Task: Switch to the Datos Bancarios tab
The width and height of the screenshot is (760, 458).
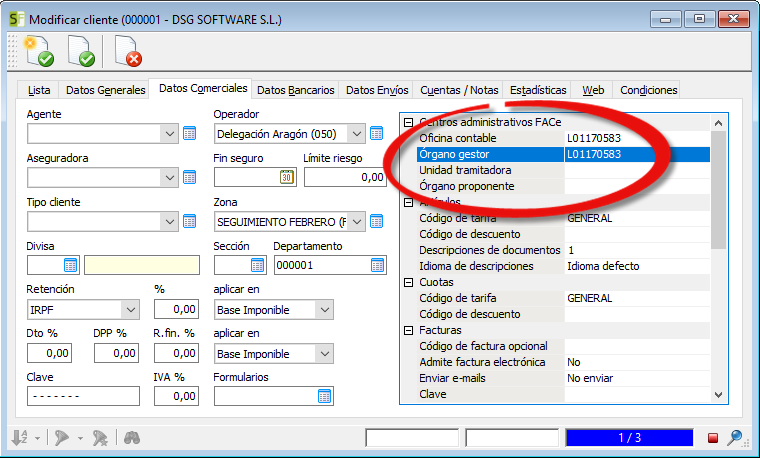Action: click(296, 90)
